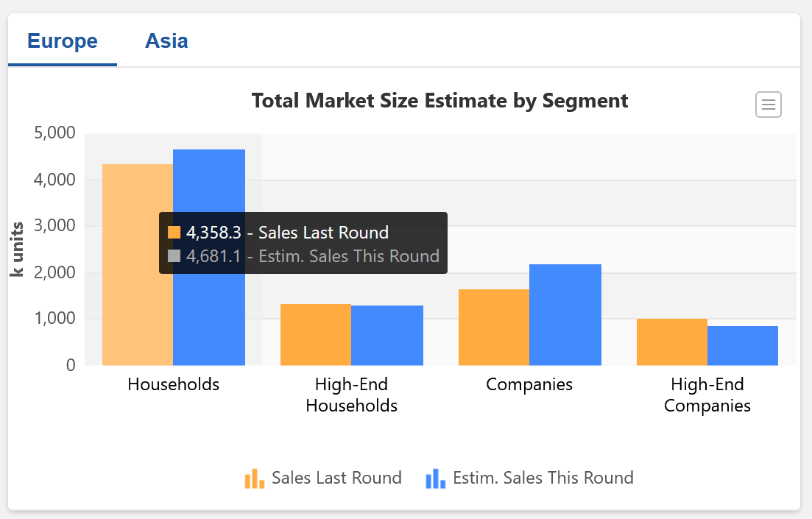Click the High-End Companies axis label
Screen dimensions: 812x519
(x=707, y=395)
